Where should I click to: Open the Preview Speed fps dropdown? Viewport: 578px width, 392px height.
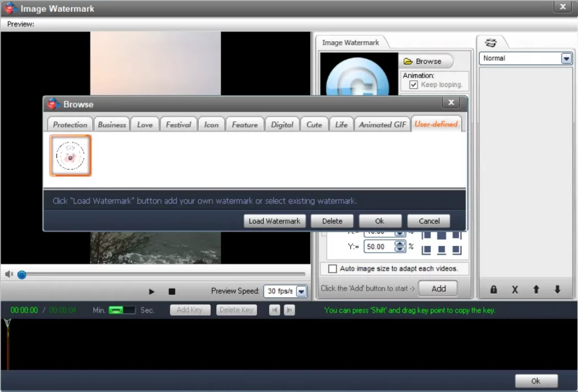tap(301, 292)
